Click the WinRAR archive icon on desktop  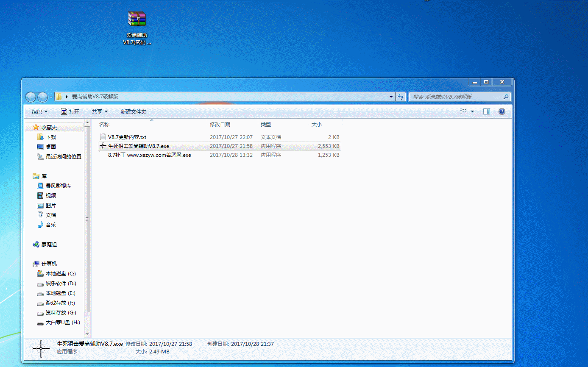(x=137, y=19)
